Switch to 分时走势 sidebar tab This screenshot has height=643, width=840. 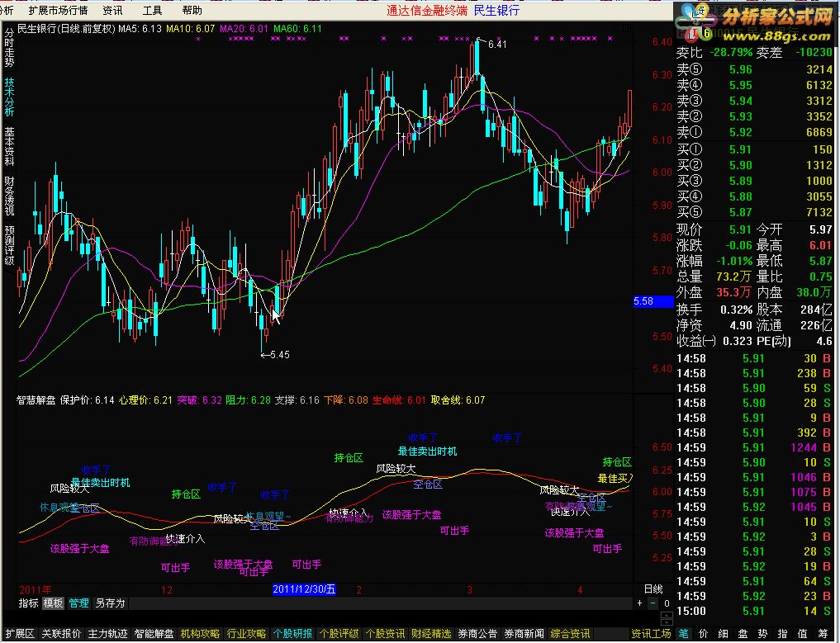pos(9,48)
